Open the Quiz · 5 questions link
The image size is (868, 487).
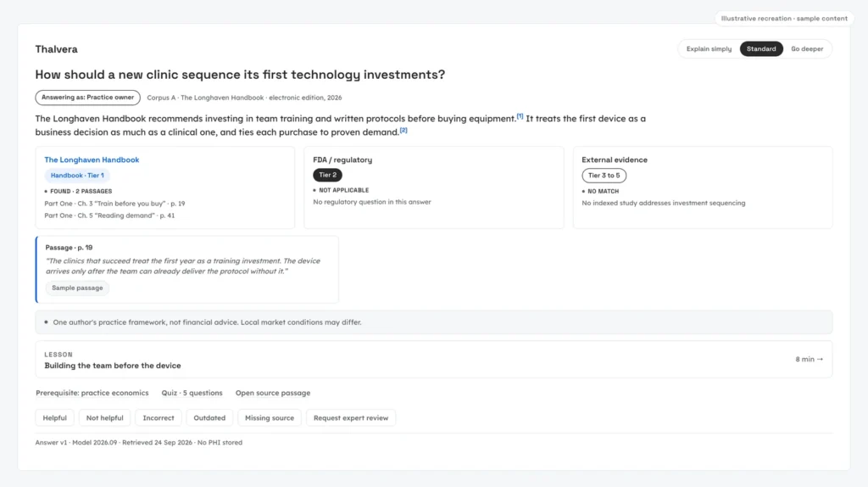point(192,393)
